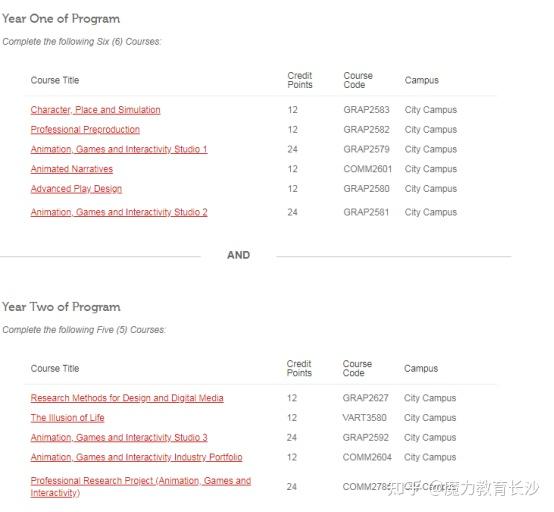The height and width of the screenshot is (512, 554).
Task: Open the Professional Research Project course link
Action: coord(141,487)
